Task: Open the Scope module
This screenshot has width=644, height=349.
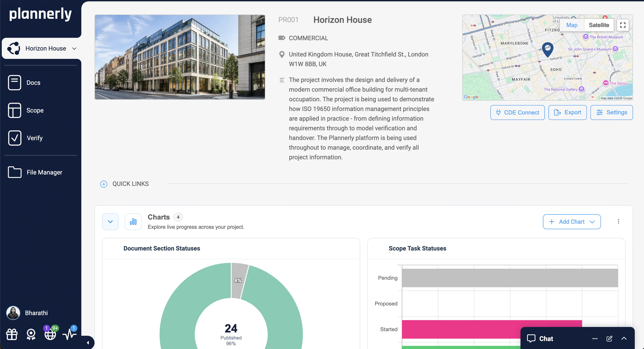Action: pos(35,110)
